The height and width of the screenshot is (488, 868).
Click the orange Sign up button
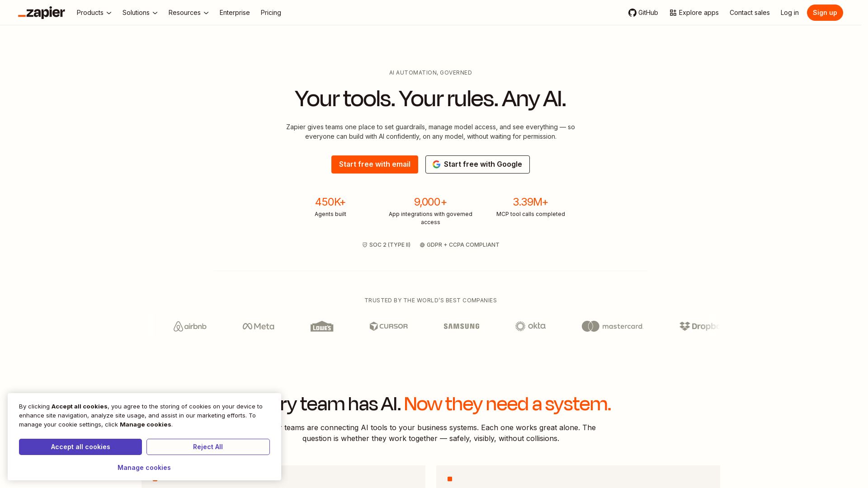[825, 13]
